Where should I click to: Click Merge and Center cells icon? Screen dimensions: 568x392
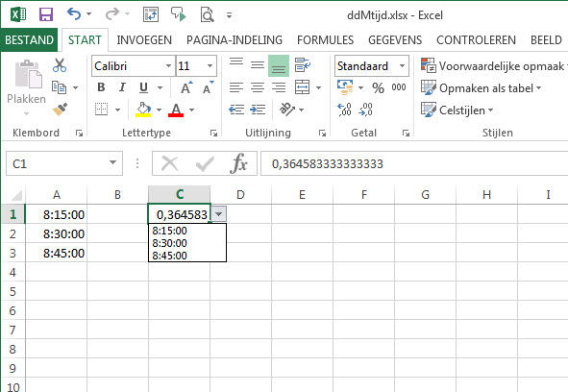[303, 87]
